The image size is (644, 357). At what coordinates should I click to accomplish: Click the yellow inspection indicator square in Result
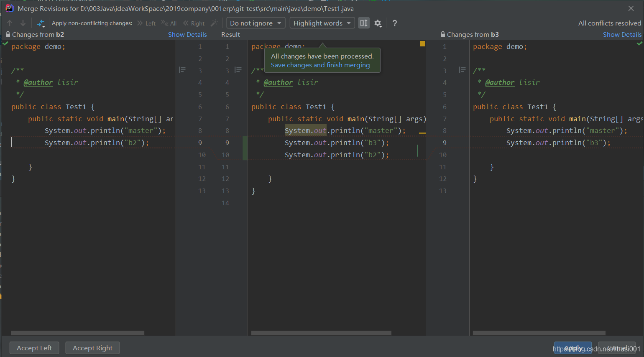coord(422,44)
